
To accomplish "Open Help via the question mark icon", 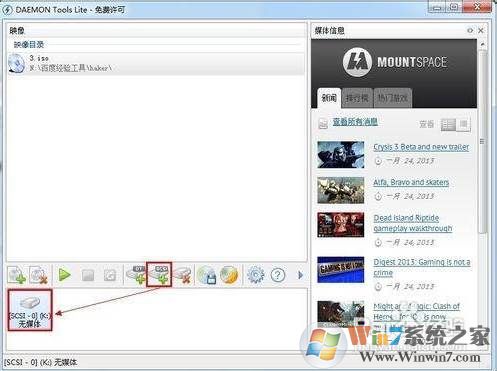I will point(278,275).
